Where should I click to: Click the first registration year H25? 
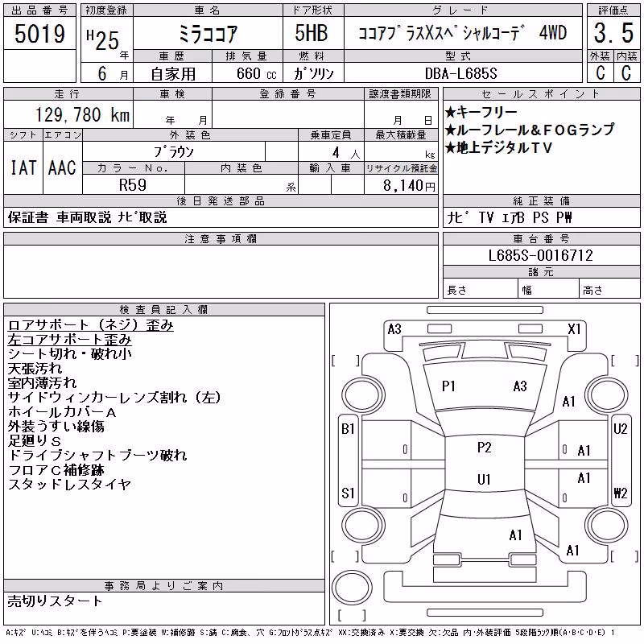pyautogui.click(x=103, y=39)
